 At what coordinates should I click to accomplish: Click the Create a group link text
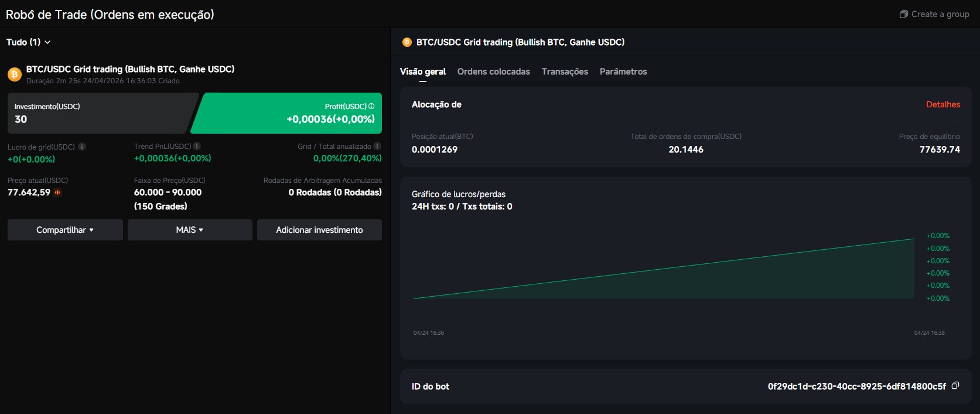tap(940, 14)
